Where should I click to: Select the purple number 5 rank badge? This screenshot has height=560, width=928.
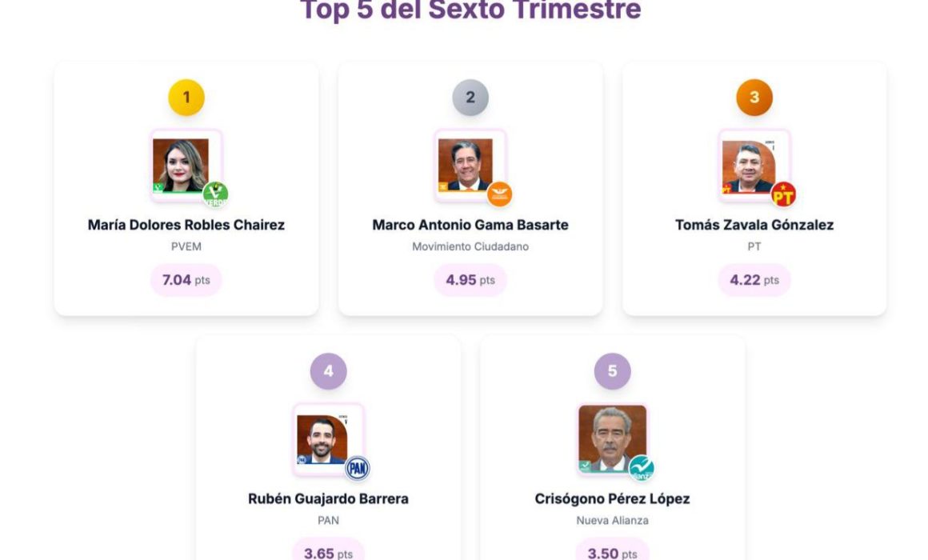[x=613, y=371]
